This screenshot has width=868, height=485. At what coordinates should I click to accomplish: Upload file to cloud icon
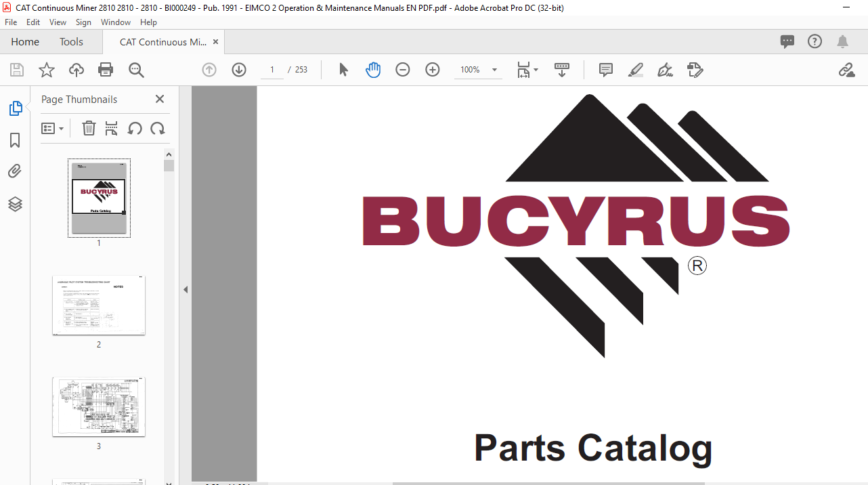tap(77, 70)
